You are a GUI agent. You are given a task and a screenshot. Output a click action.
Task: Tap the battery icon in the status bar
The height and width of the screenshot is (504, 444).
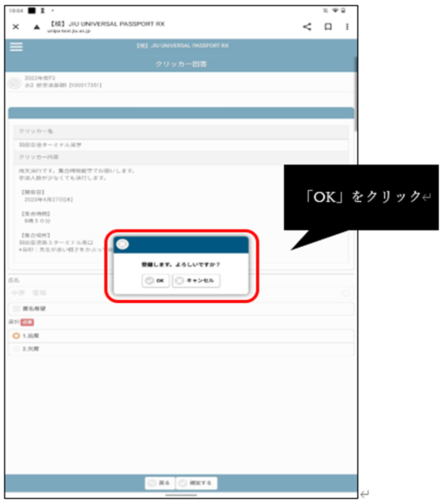click(343, 11)
